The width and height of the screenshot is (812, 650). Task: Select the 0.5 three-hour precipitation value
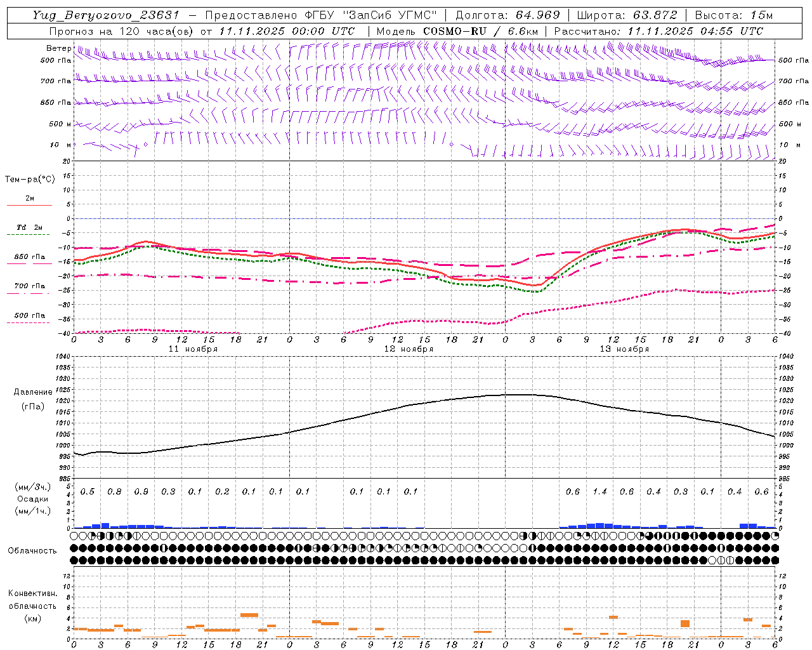pos(88,492)
